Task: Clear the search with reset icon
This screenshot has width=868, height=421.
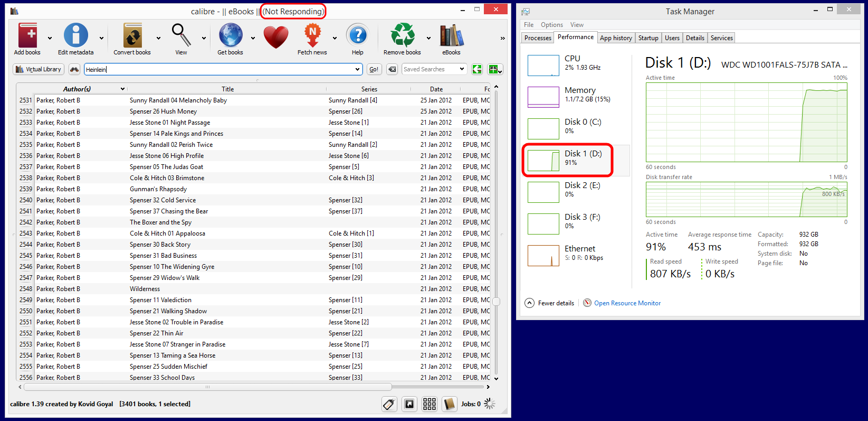Action: click(x=392, y=69)
